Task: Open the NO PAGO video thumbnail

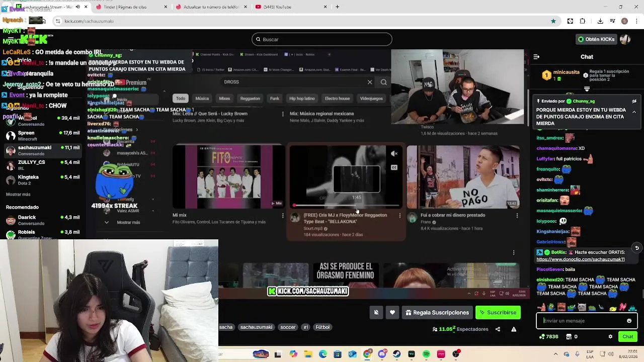Action: tap(463, 177)
